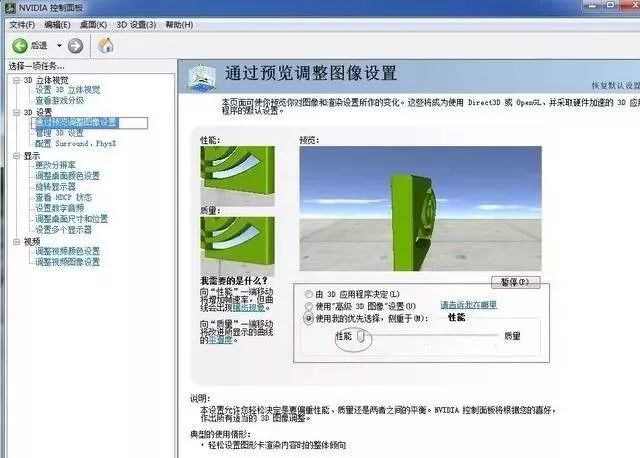Minimize the NVIDIA control panel window
The image size is (640, 458).
tap(593, 5)
